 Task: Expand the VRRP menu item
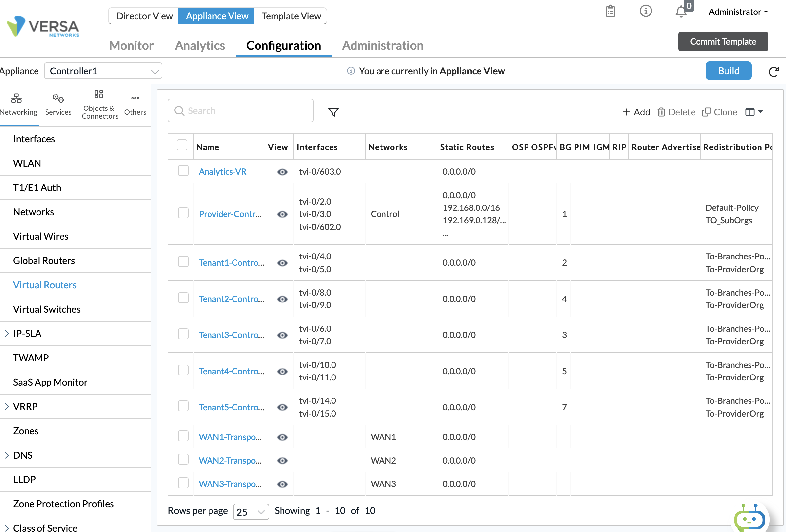7,406
